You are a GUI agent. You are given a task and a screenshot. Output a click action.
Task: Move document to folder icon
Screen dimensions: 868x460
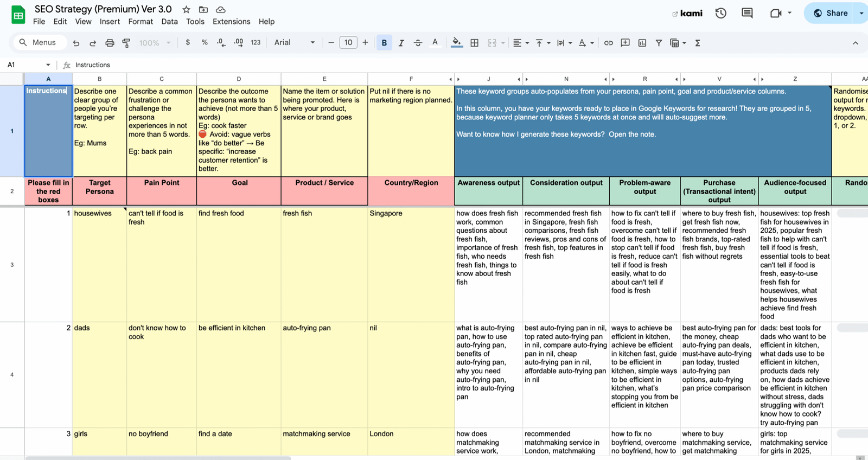[x=203, y=9]
